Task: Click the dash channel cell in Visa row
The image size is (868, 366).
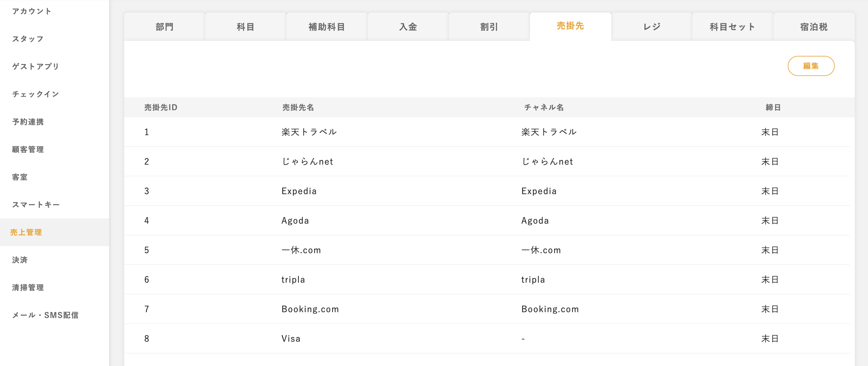Action: (523, 339)
